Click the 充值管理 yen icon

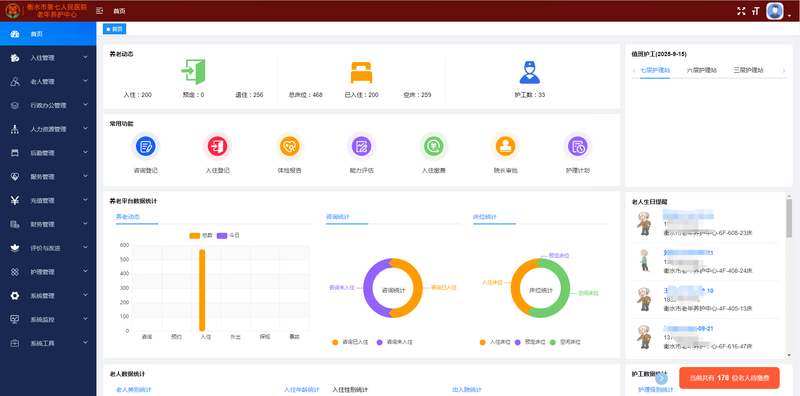(15, 201)
